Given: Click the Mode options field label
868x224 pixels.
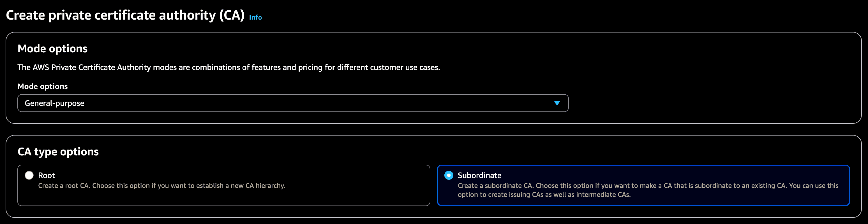Looking at the screenshot, I should (x=42, y=87).
